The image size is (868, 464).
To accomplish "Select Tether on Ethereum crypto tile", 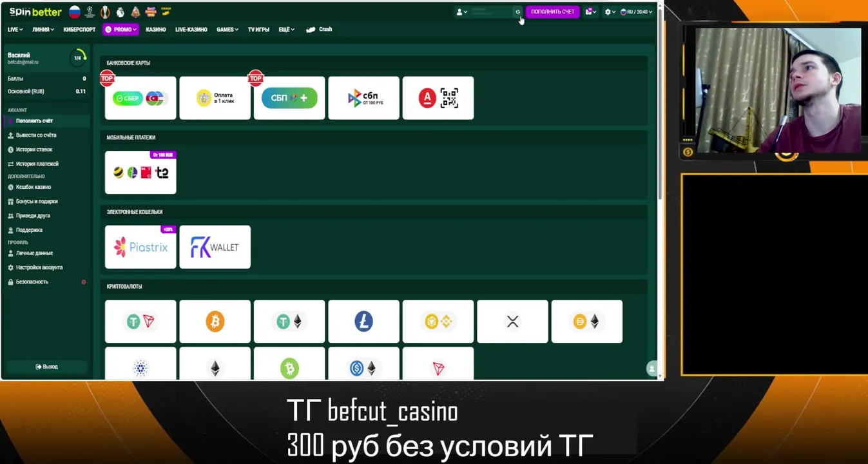I will 289,322.
